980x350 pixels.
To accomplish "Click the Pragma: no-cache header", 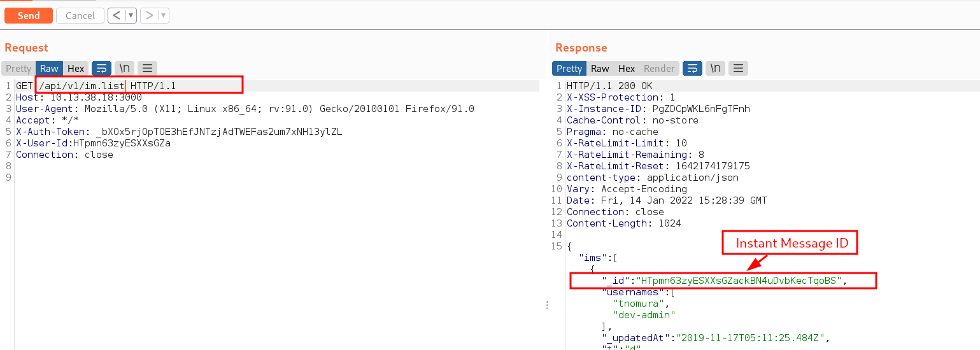I will coord(613,132).
